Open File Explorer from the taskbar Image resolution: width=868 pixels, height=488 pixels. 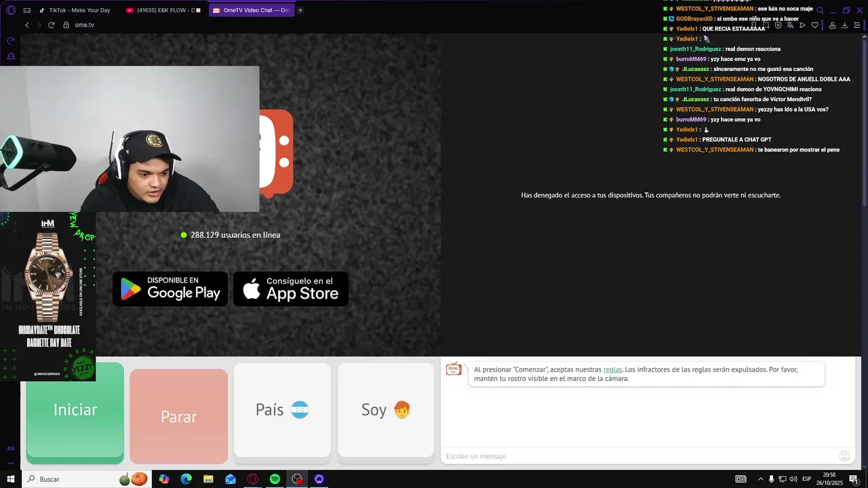[x=208, y=479]
